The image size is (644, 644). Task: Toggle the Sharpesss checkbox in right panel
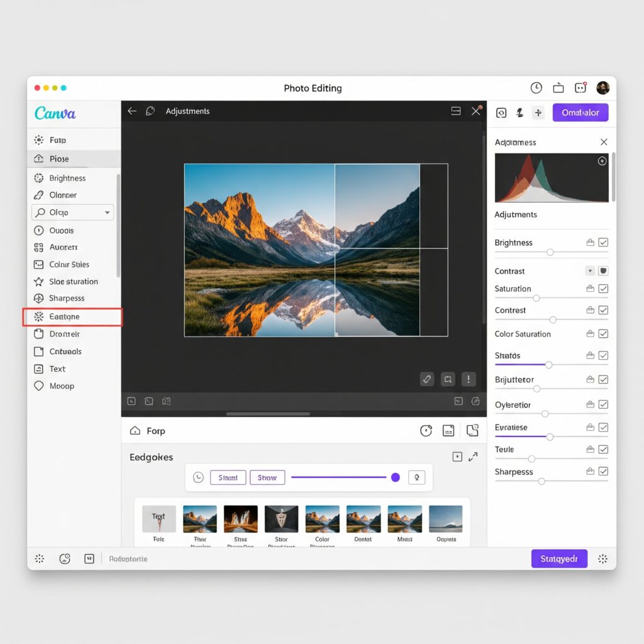(x=603, y=471)
